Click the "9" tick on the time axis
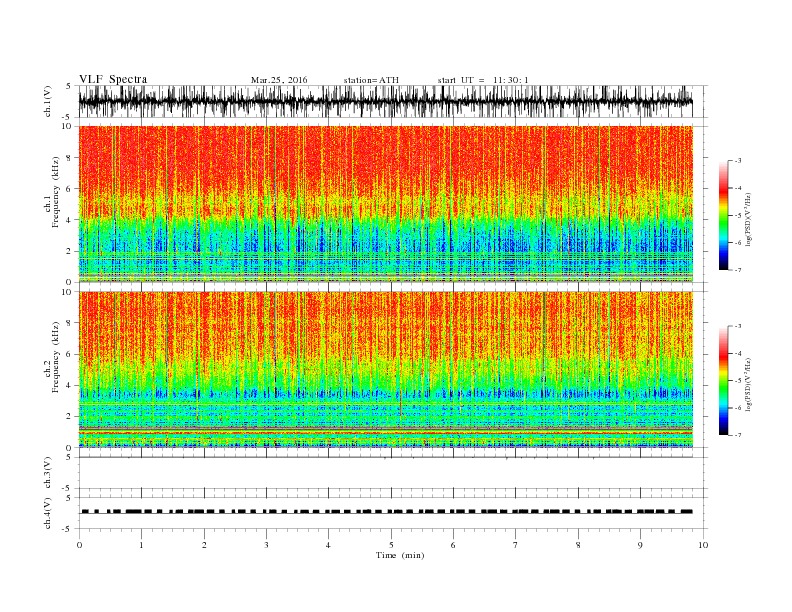 pyautogui.click(x=640, y=545)
